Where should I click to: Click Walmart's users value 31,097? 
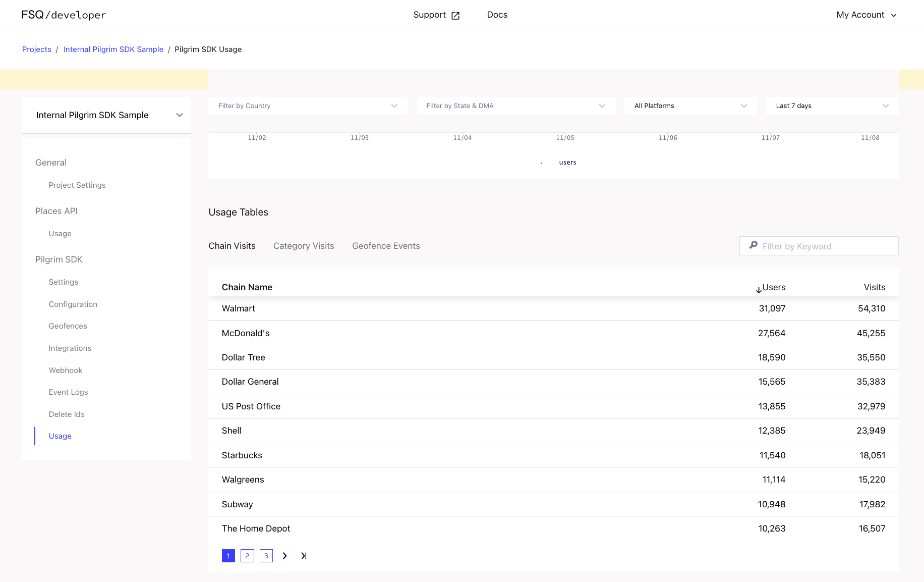(772, 308)
